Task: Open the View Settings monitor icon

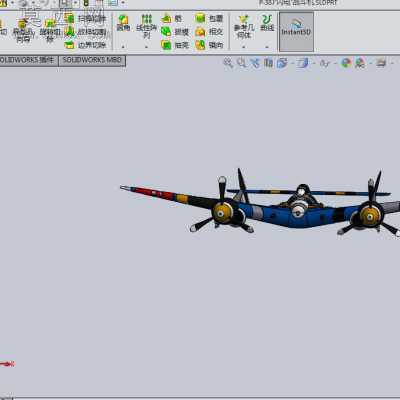Action: [x=381, y=63]
